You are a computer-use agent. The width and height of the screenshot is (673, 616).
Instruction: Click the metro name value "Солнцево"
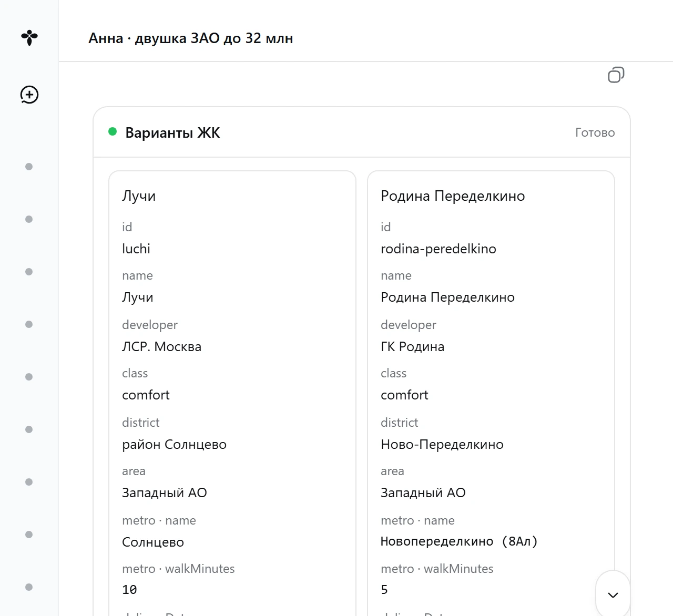[x=153, y=542]
